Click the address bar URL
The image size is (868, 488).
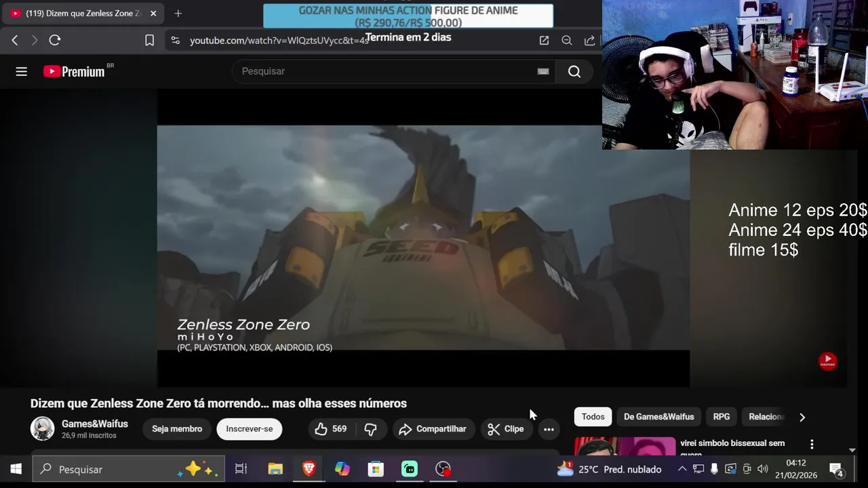point(279,41)
